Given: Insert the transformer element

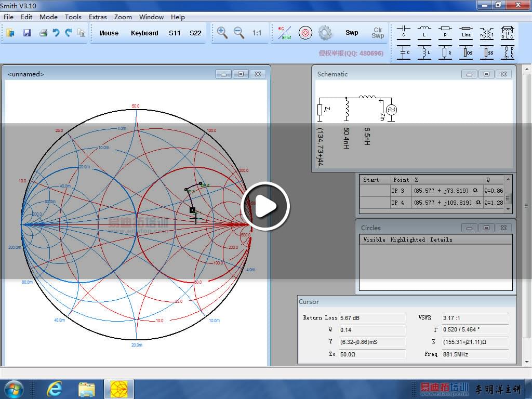Looking at the screenshot, I should click(x=487, y=32).
